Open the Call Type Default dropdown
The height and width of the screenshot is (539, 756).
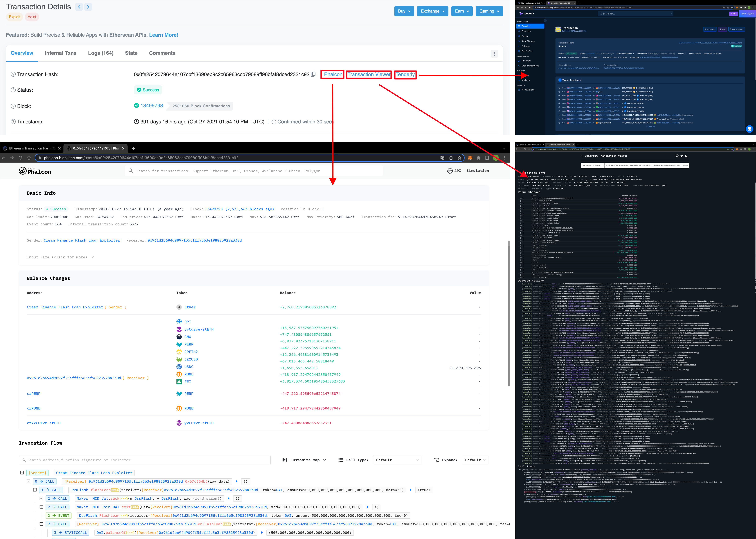[397, 460]
